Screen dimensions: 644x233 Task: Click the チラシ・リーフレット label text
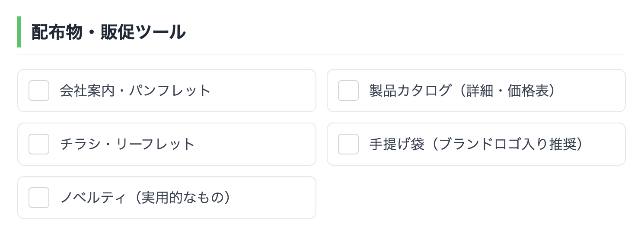coord(128,144)
